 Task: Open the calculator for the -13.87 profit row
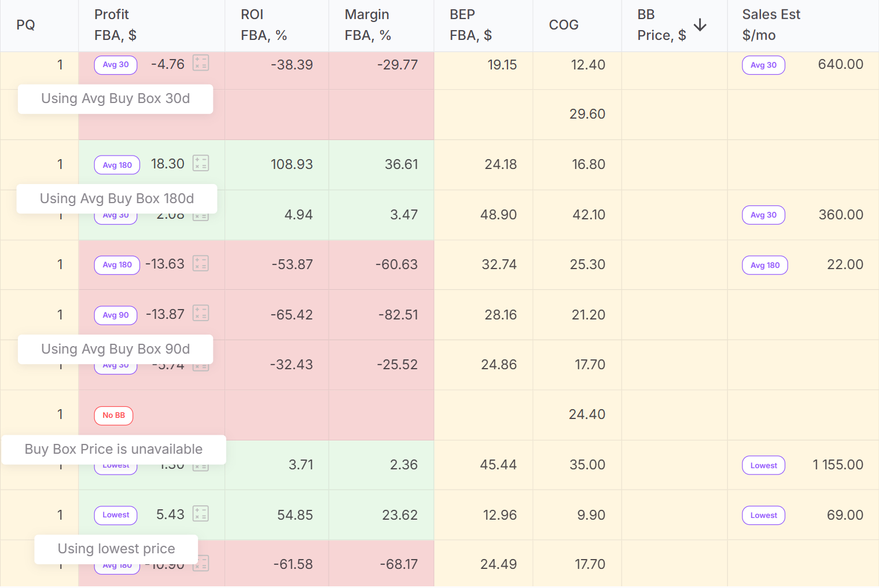coord(201,313)
